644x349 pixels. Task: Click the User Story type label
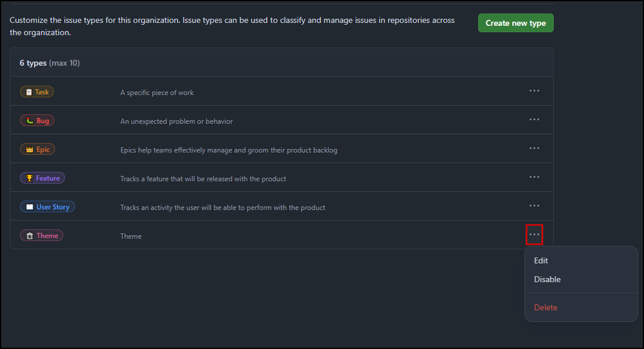pos(47,207)
